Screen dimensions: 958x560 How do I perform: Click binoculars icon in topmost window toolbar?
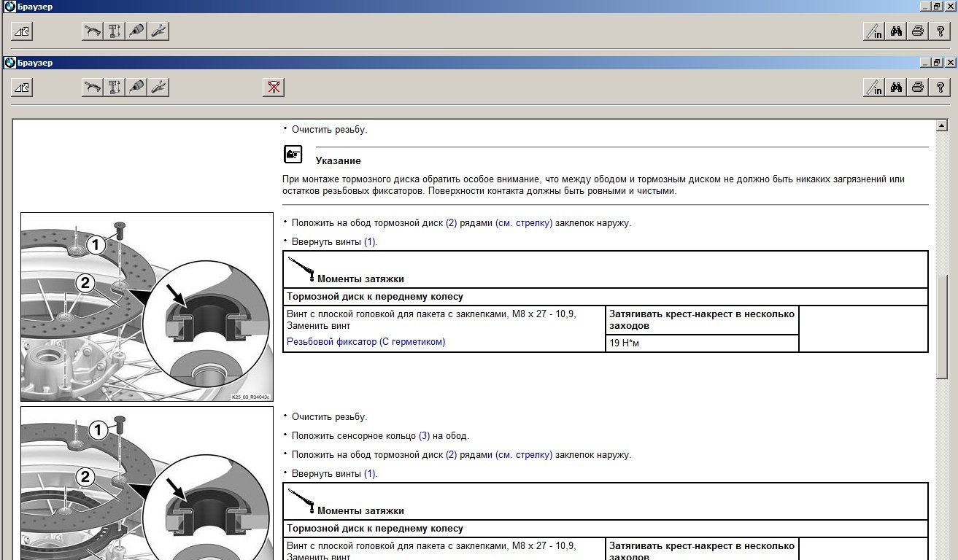(896, 31)
